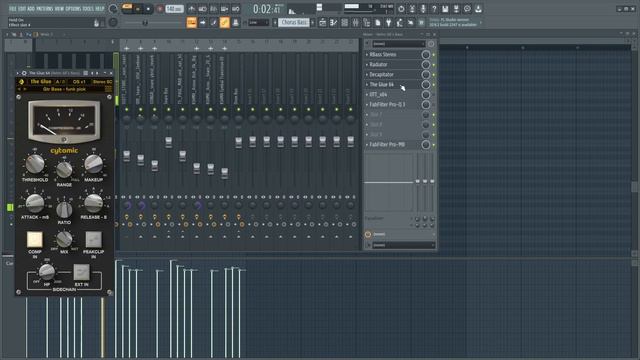Click the Chorus Bass pattern selector

293,22
